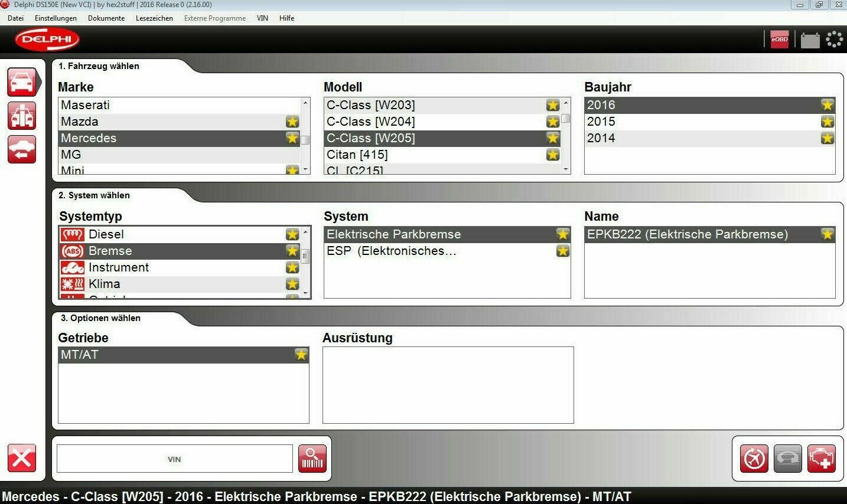The image size is (847, 504).
Task: Click the red X exit button
Action: tap(22, 458)
